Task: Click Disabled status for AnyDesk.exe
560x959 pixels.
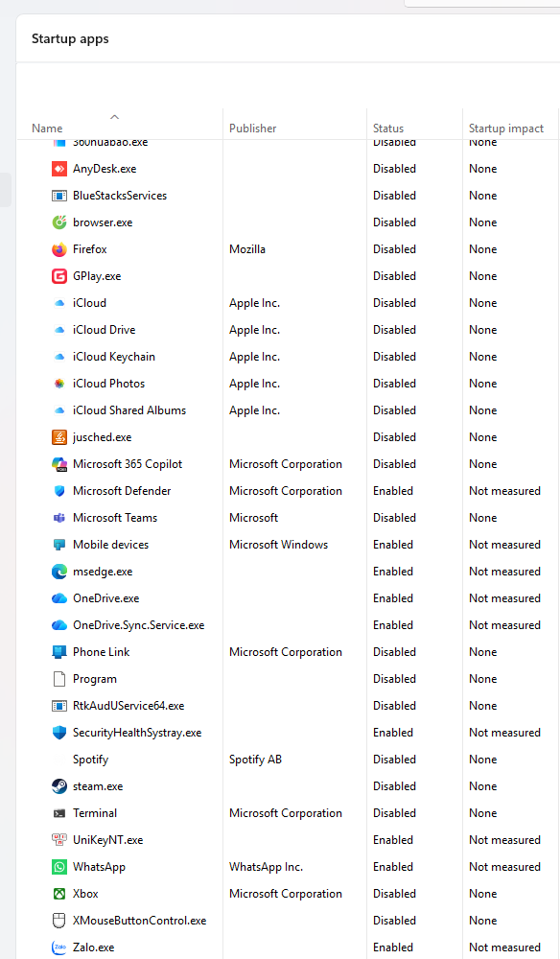Action: click(x=394, y=169)
